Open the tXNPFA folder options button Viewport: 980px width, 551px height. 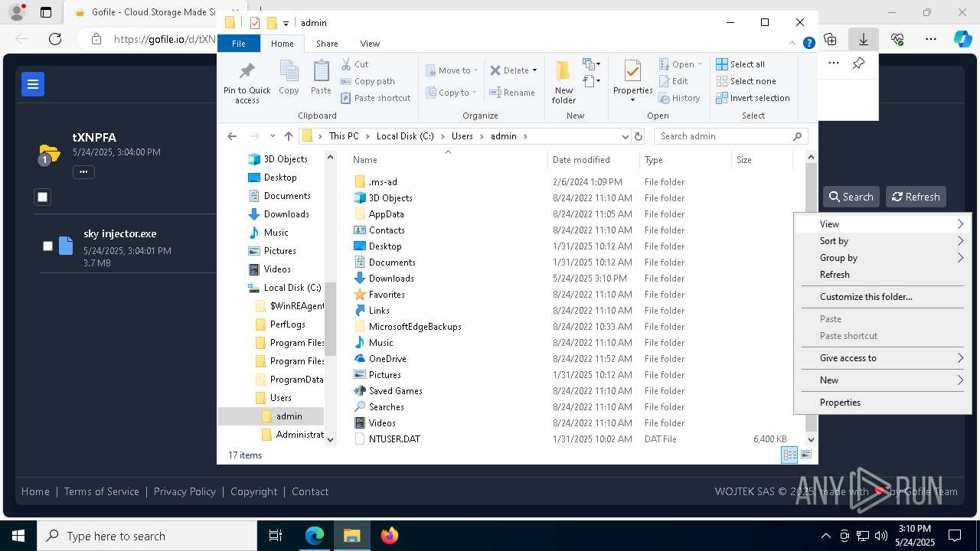(x=83, y=172)
